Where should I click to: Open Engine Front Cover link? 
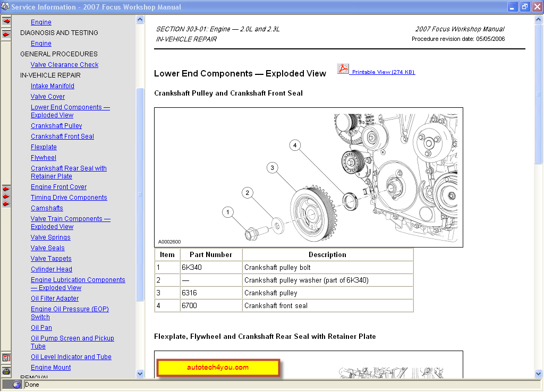click(x=58, y=187)
